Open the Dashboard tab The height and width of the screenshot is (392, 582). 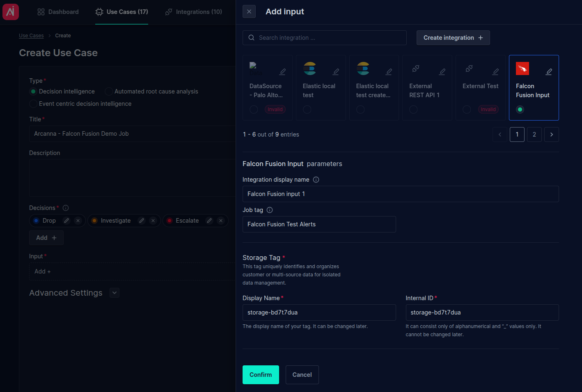58,12
